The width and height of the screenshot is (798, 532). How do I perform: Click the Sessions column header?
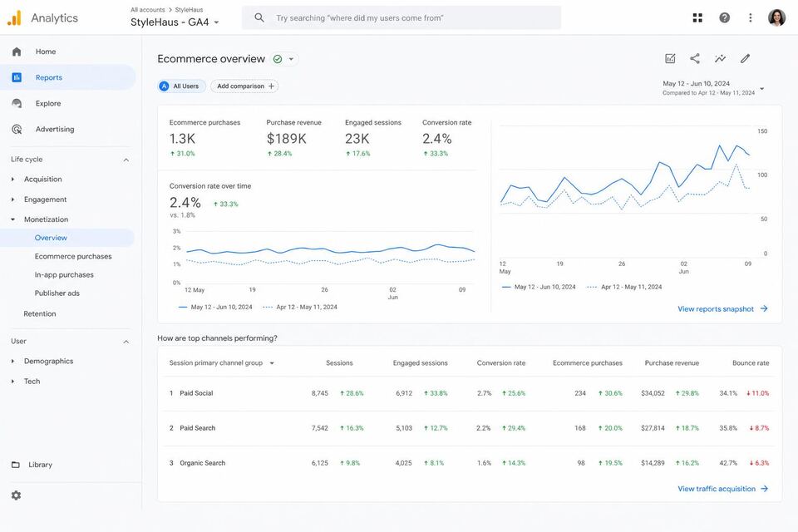[x=339, y=363]
